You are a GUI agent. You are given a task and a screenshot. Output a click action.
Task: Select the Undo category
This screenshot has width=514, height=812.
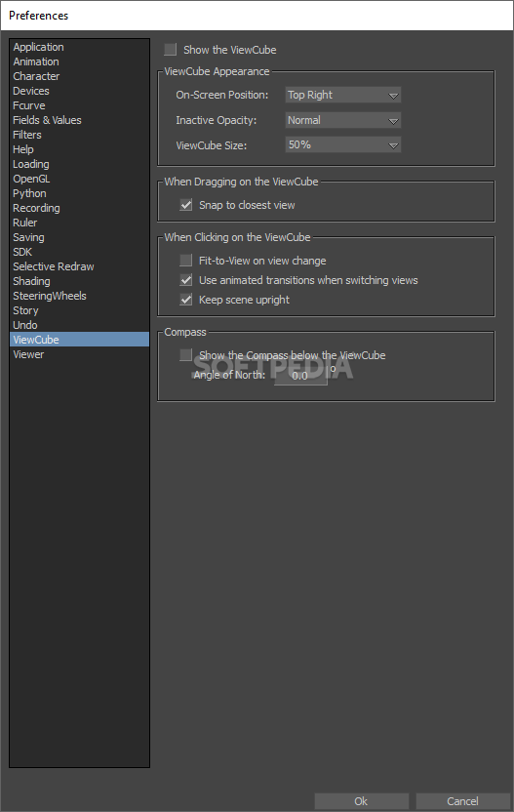pos(80,325)
